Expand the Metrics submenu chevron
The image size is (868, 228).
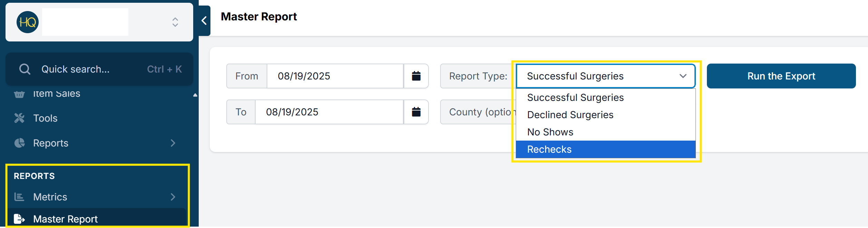point(173,197)
